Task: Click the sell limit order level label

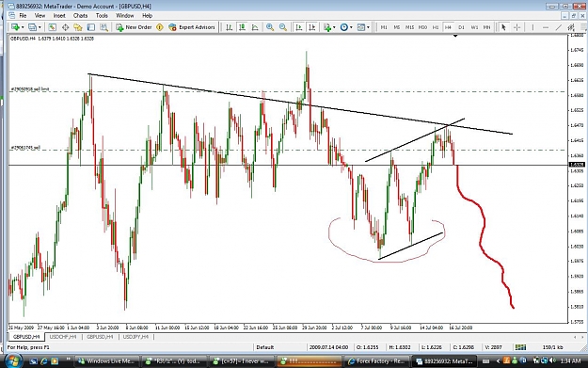Action: point(30,89)
